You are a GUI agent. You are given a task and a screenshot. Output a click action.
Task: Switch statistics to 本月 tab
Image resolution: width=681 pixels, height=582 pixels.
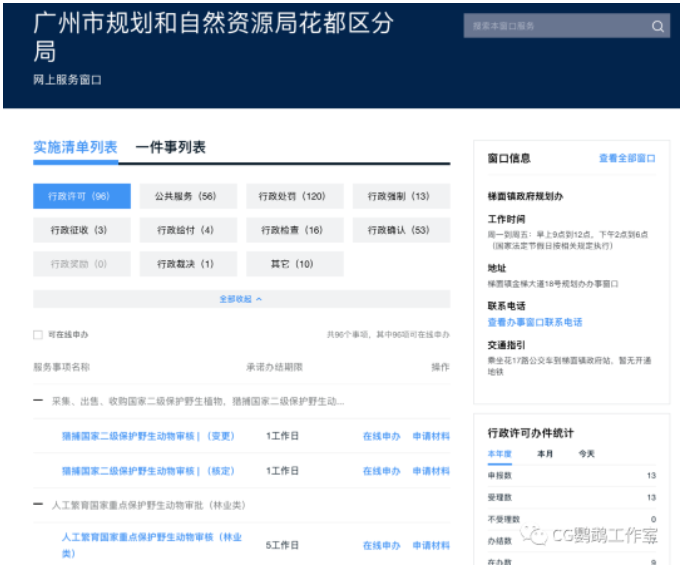click(x=546, y=454)
